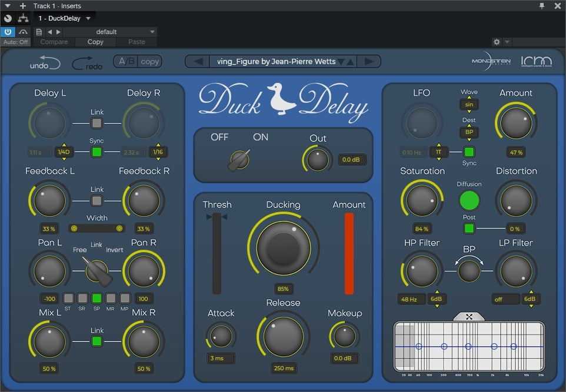Click the pin window icon
This screenshot has width=566, height=392.
coord(542,6)
